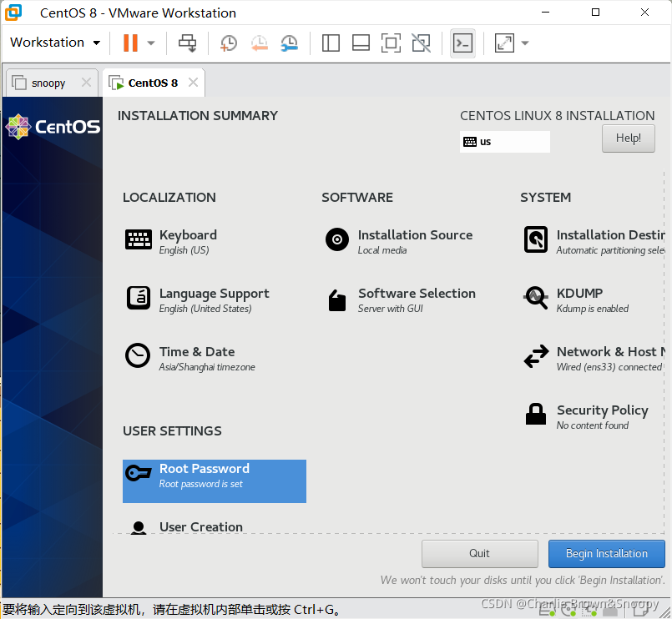Open the power options dropdown arrow beside pause
This screenshot has height=619, width=672.
[151, 43]
